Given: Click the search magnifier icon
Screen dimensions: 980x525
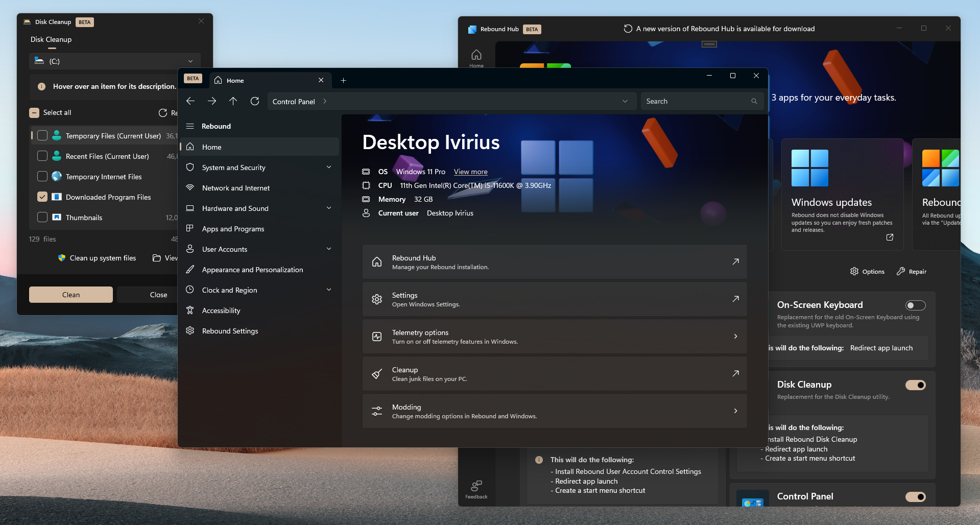Looking at the screenshot, I should pyautogui.click(x=754, y=101).
